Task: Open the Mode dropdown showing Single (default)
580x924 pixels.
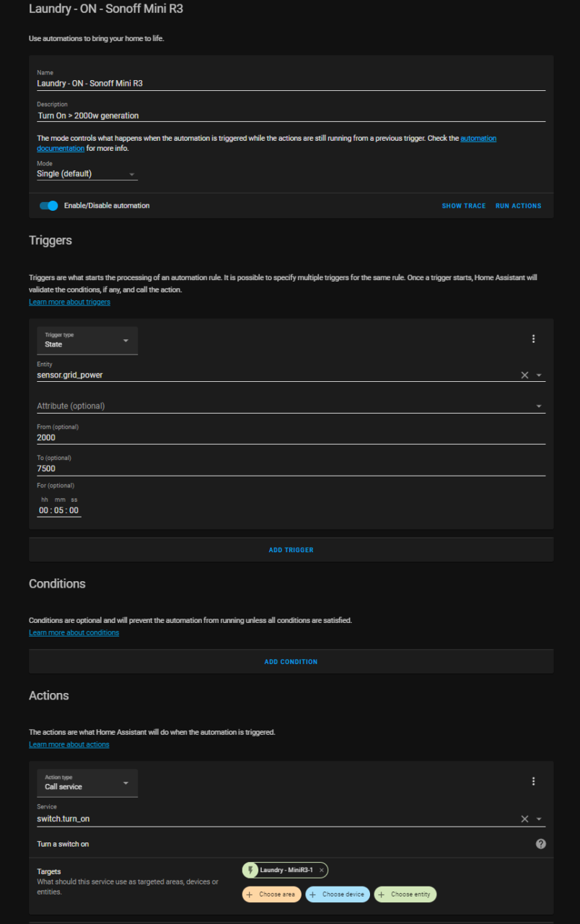Action: [87, 173]
